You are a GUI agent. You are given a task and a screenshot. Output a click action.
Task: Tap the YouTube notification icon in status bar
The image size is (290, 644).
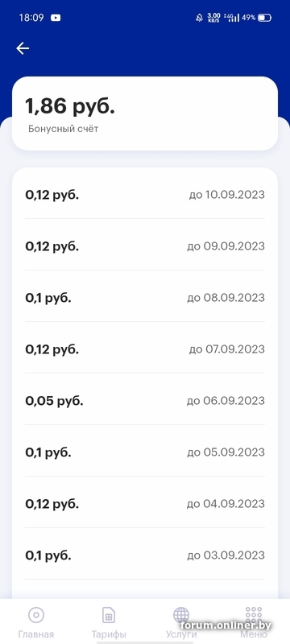56,18
